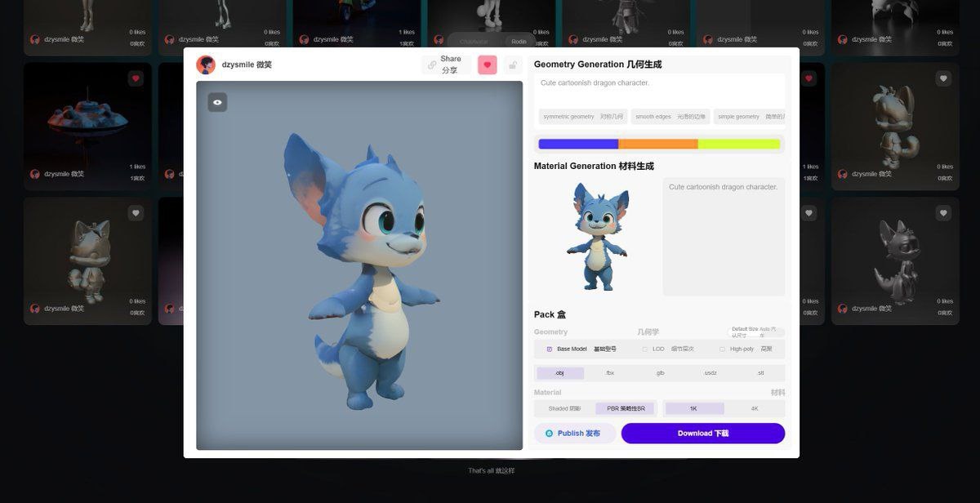Click the Material 材料 section label
The height and width of the screenshot is (503, 980).
(x=659, y=393)
